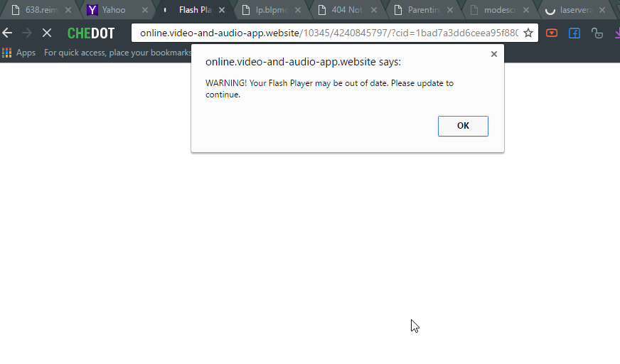Close the warning dialog with the X
Screen dimensions: 620x364
(494, 54)
